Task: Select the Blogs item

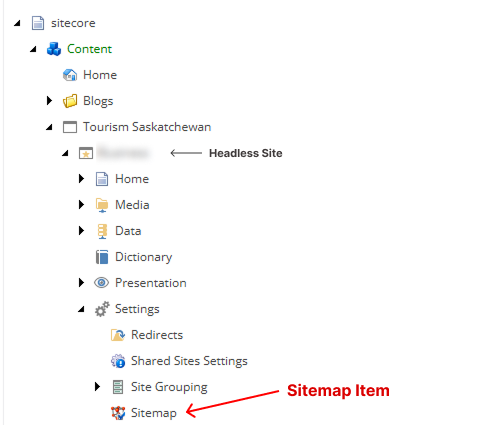Action: 98,101
